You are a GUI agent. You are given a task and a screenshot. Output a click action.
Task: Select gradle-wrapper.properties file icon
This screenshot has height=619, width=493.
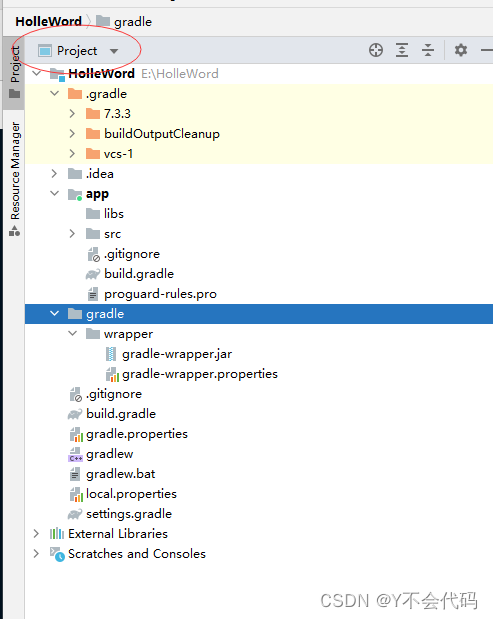pos(112,374)
